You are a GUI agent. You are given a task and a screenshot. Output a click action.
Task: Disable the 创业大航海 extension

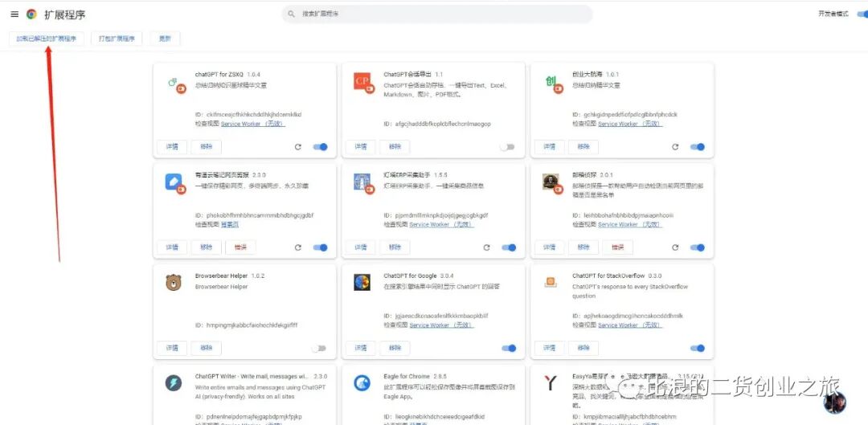coord(698,147)
